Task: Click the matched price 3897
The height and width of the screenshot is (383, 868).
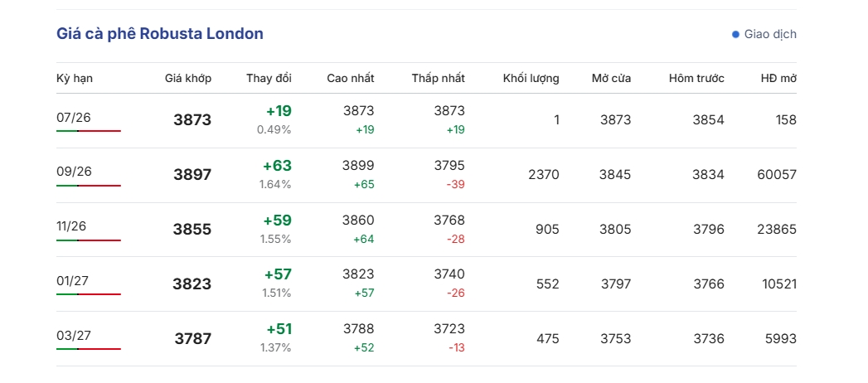Action: click(x=192, y=175)
